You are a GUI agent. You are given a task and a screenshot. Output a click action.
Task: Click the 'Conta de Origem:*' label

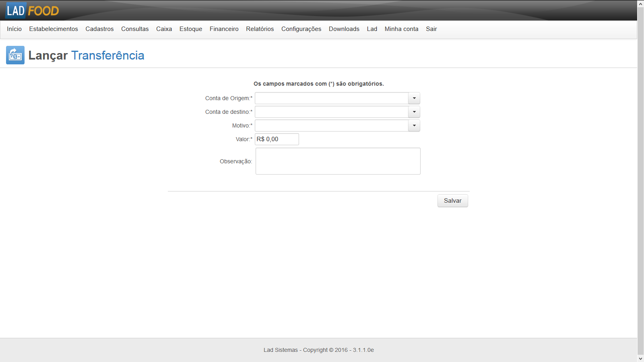(229, 98)
